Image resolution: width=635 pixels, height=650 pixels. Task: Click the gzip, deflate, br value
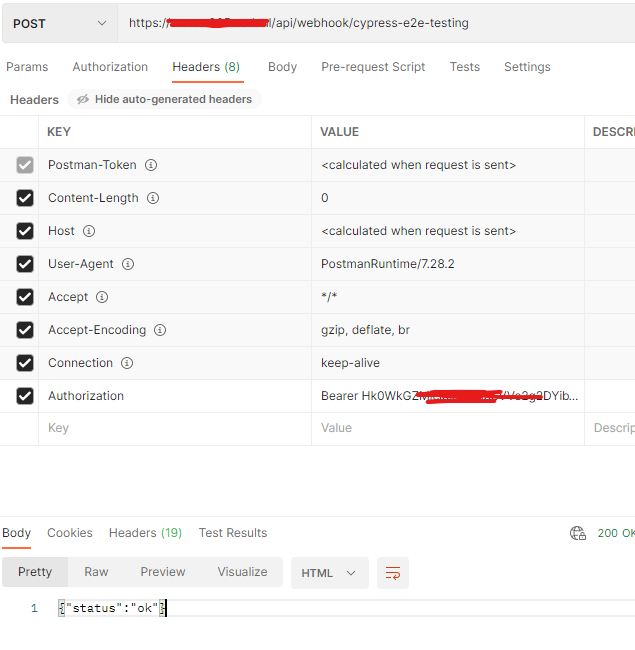[365, 330]
